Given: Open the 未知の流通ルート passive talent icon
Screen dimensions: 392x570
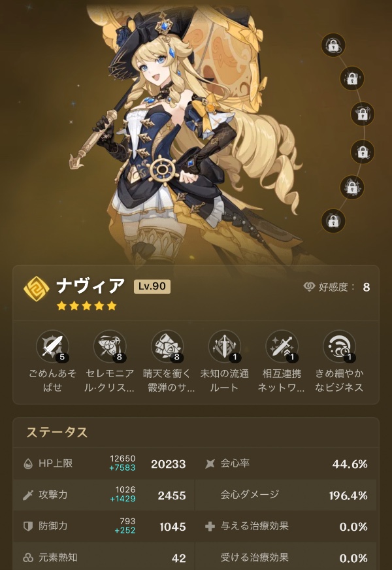Looking at the screenshot, I should click(225, 346).
